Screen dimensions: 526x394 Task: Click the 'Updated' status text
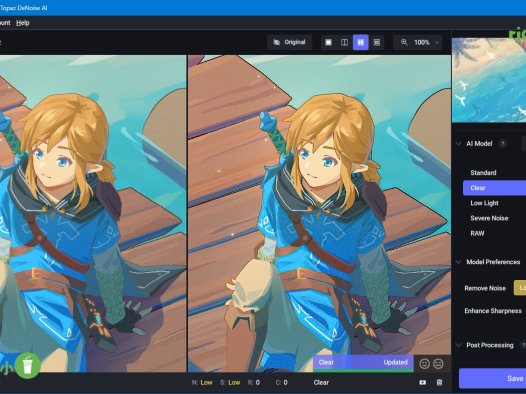[x=396, y=362]
